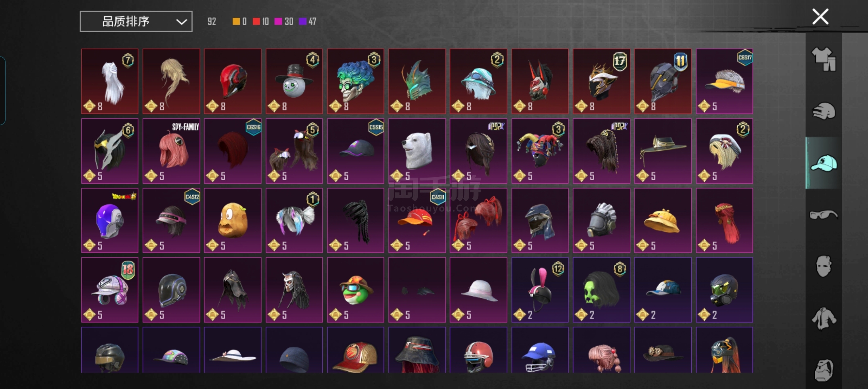Open the face mask category icon
The width and height of the screenshot is (868, 389).
[823, 267]
